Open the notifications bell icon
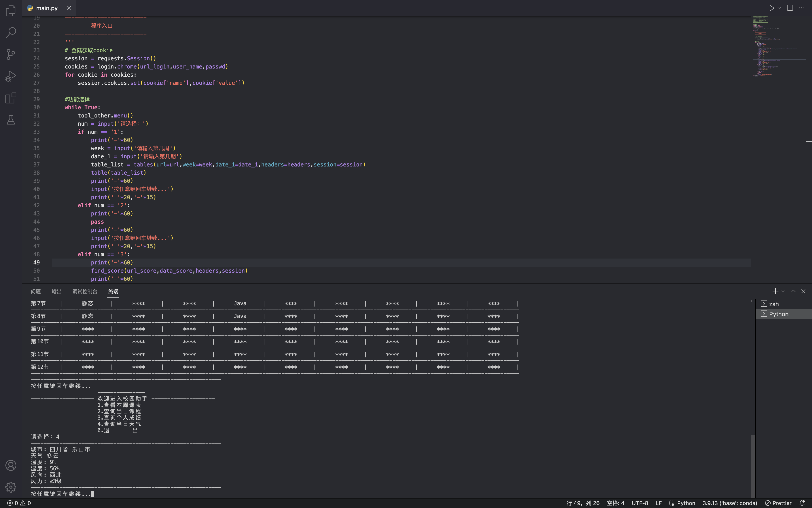 click(x=802, y=503)
